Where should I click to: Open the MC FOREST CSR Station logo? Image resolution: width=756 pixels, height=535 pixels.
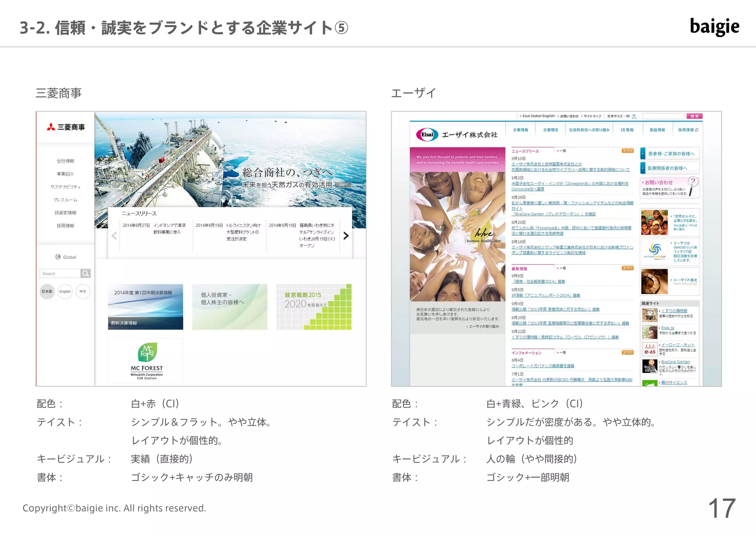click(x=146, y=361)
